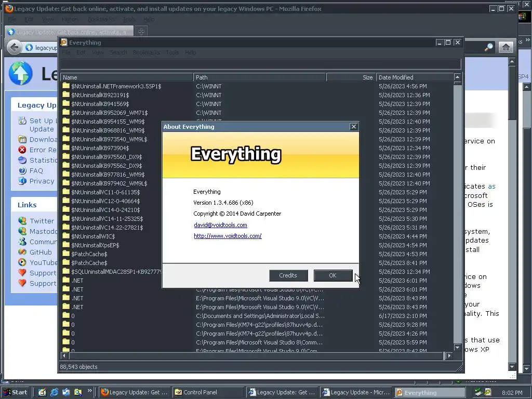
Task: Switch to Control Panel taskbar button
Action: [207, 392]
